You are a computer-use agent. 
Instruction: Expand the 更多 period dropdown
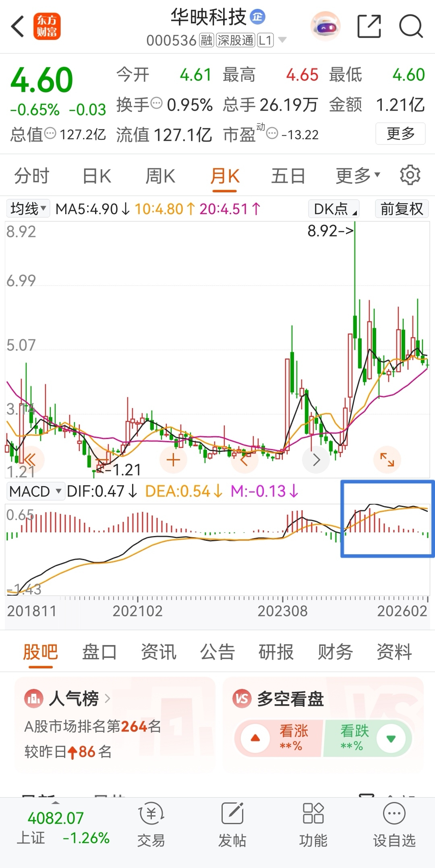[x=358, y=175]
